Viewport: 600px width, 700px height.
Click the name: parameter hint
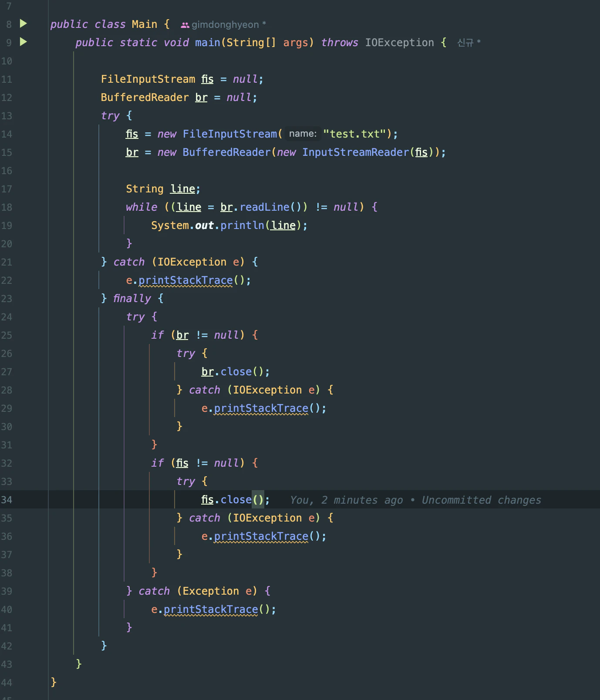[x=303, y=134]
